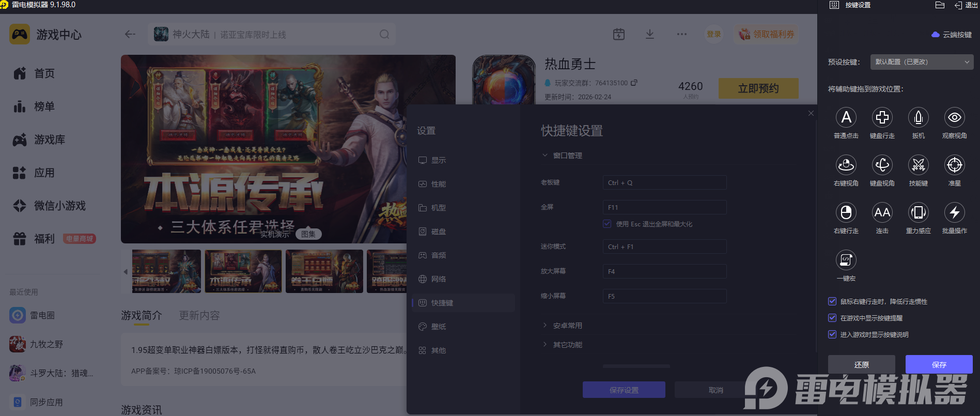Click the 老板键 shortcut field

[x=664, y=182]
